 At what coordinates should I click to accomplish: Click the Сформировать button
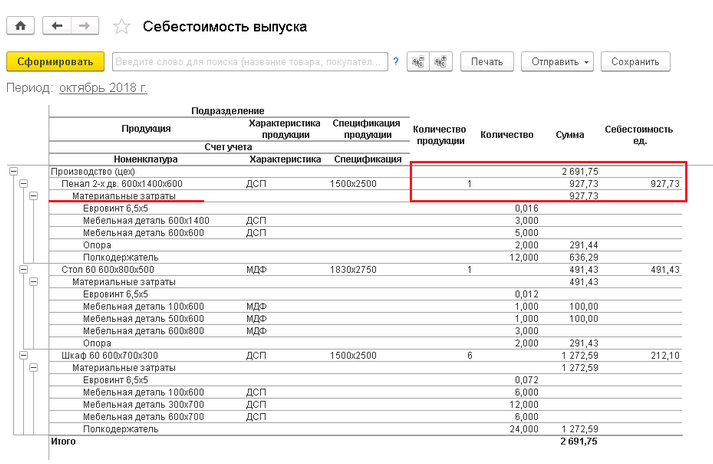pyautogui.click(x=56, y=62)
